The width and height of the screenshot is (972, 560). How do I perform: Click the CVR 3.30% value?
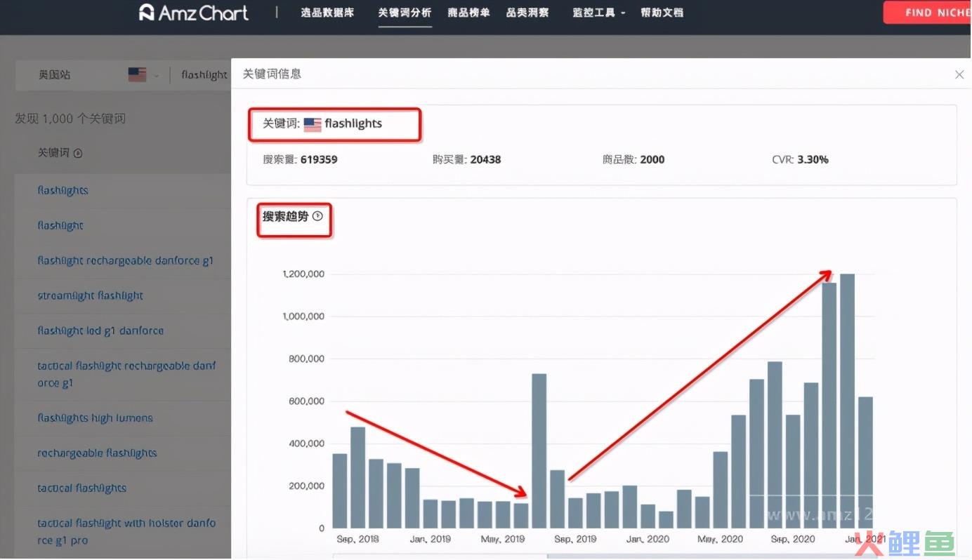[813, 159]
